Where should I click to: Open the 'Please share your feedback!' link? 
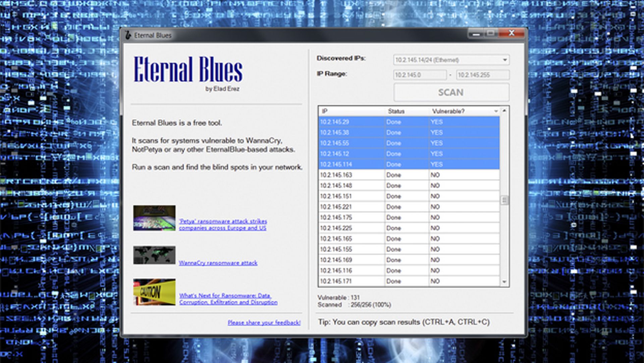(264, 323)
